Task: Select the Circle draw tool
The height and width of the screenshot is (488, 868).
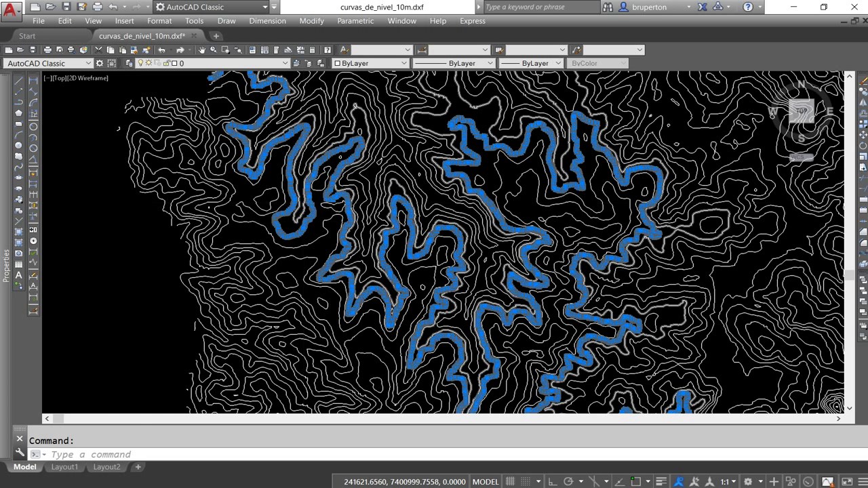Action: 18,145
